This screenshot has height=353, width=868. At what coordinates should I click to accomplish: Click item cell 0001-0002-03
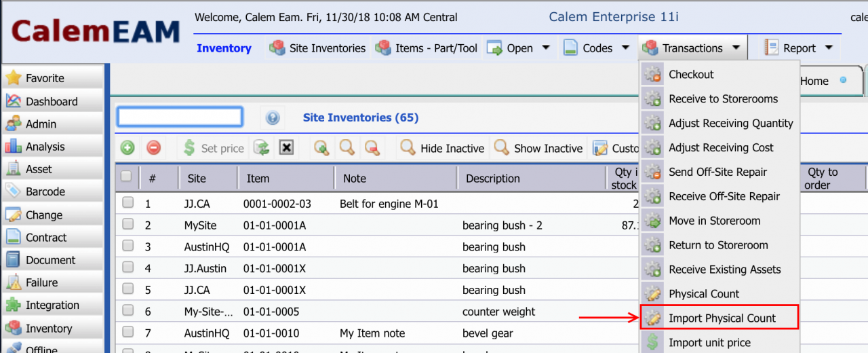pos(277,203)
